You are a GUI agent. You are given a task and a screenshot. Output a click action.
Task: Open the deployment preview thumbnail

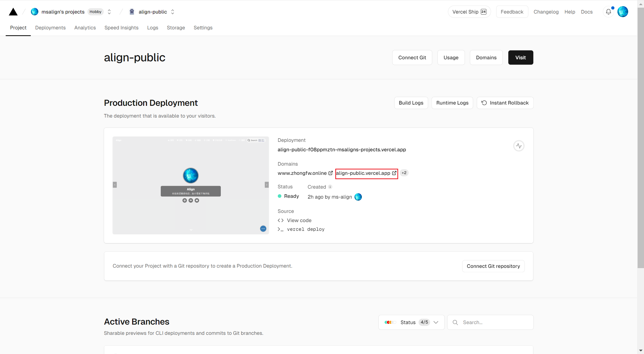click(191, 185)
